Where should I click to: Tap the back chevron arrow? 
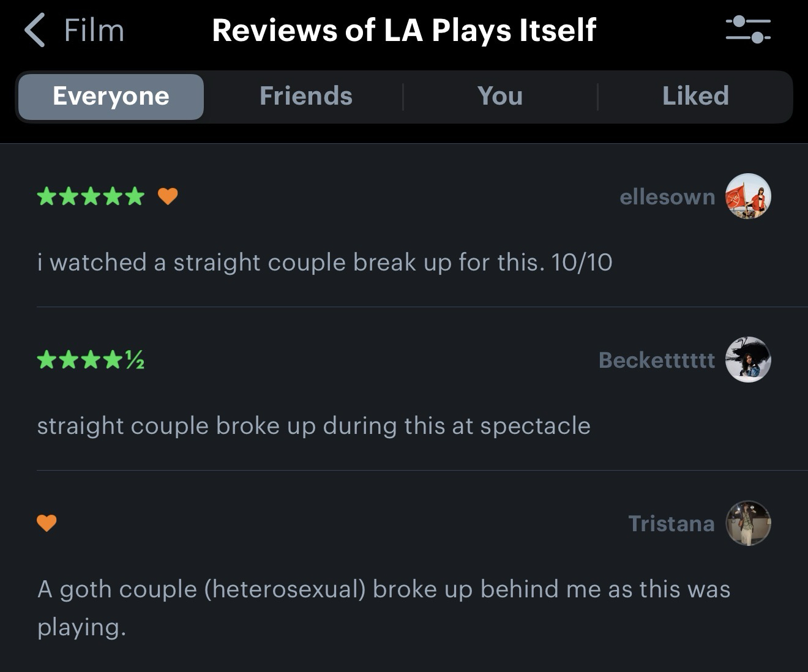[x=36, y=31]
